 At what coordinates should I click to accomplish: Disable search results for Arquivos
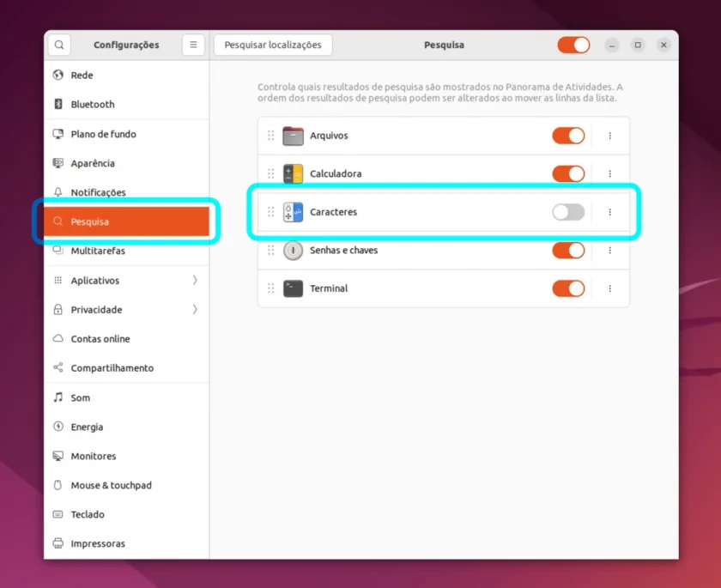568,136
